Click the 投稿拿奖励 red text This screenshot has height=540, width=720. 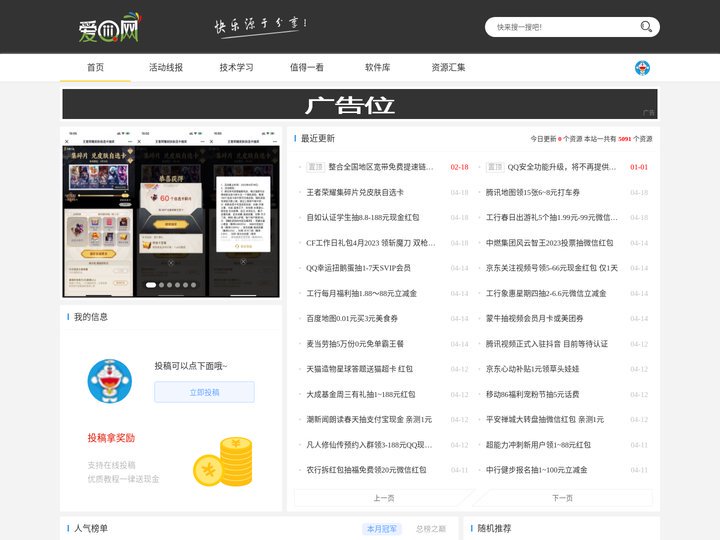pyautogui.click(x=111, y=438)
